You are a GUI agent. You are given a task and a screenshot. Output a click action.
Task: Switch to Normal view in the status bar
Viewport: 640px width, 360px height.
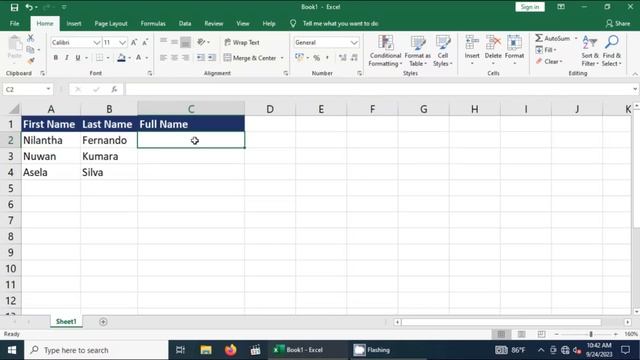point(501,334)
